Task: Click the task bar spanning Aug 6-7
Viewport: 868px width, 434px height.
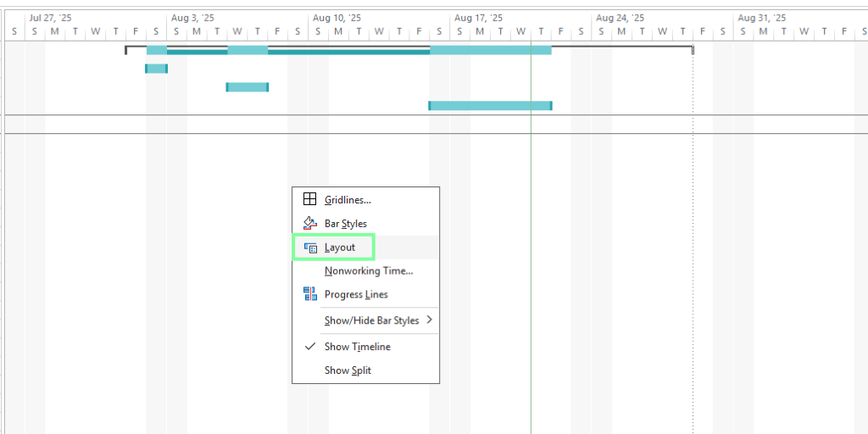Action: (x=248, y=87)
